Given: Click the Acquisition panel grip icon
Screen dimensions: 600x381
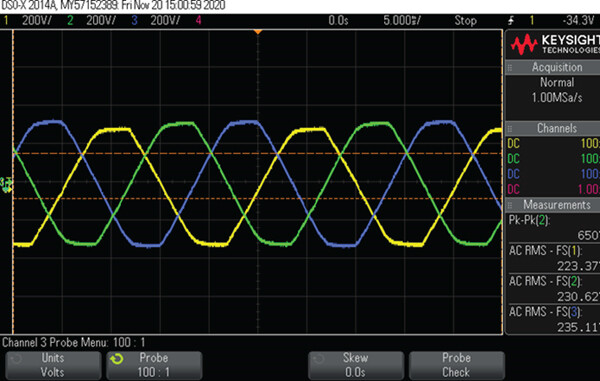Looking at the screenshot, I should coord(510,68).
